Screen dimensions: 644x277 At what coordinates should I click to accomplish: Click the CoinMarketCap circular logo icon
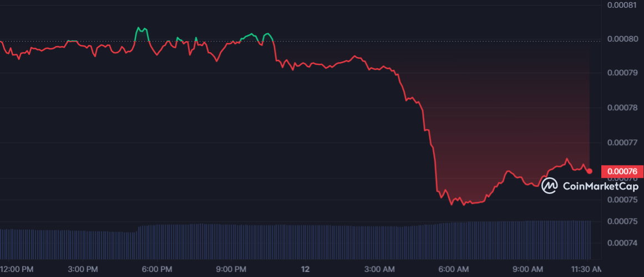pyautogui.click(x=550, y=186)
